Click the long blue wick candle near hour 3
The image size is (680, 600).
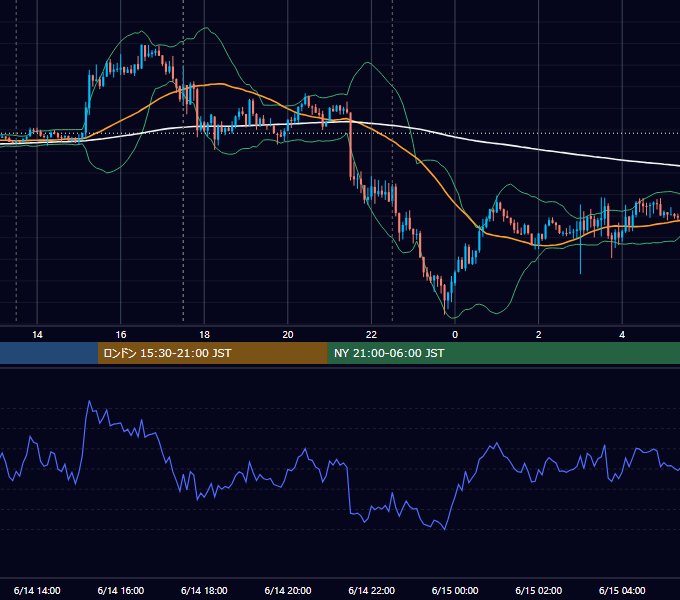pos(580,239)
